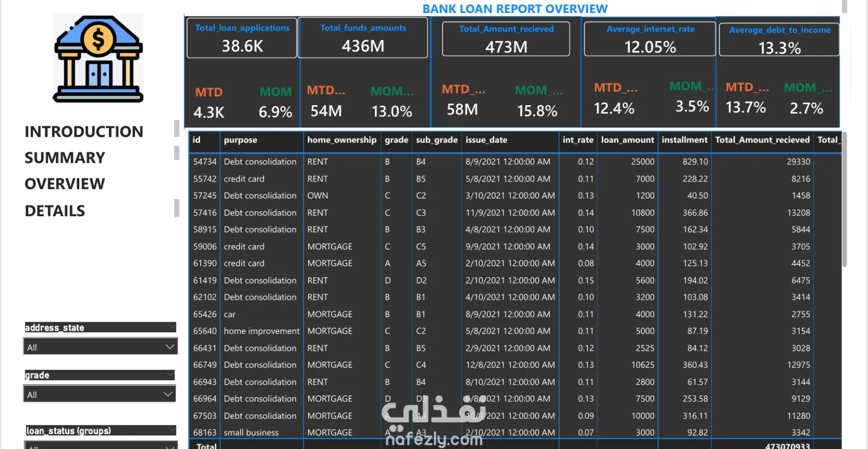Click the bank building logo icon
This screenshot has height=449, width=868.
(98, 59)
